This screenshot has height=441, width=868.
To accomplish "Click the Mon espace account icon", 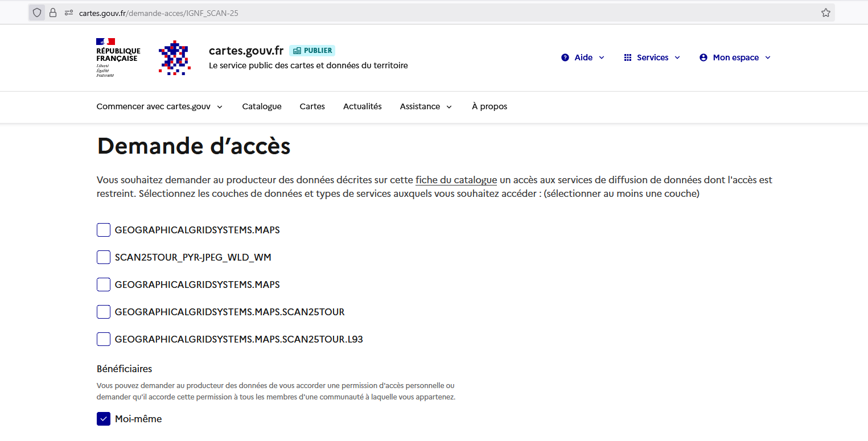I will (x=703, y=57).
